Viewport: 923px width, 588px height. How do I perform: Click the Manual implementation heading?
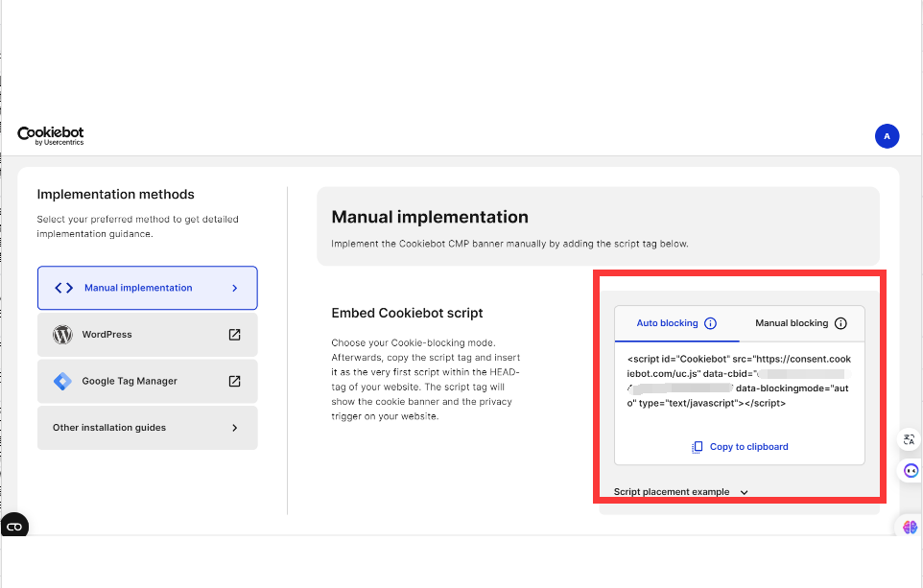click(430, 217)
